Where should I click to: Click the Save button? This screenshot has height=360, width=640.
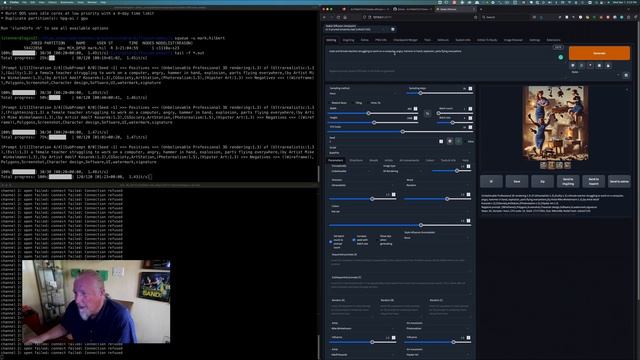(517, 181)
